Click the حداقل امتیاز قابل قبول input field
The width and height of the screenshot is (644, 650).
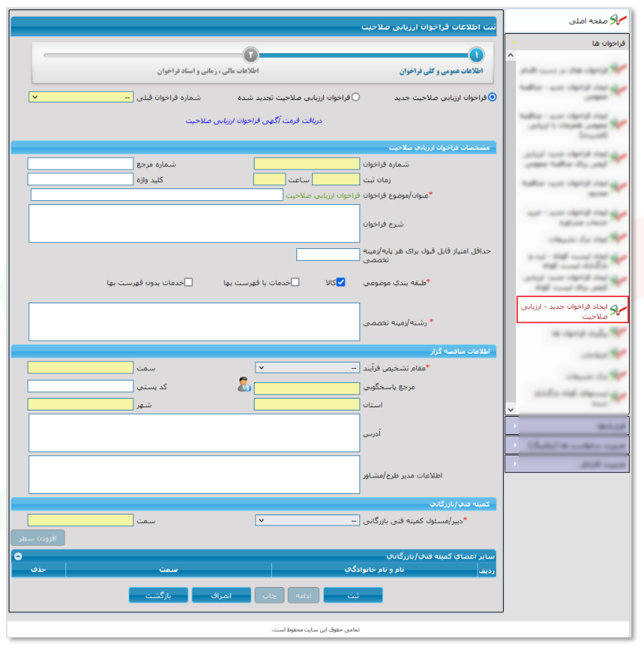pyautogui.click(x=328, y=254)
